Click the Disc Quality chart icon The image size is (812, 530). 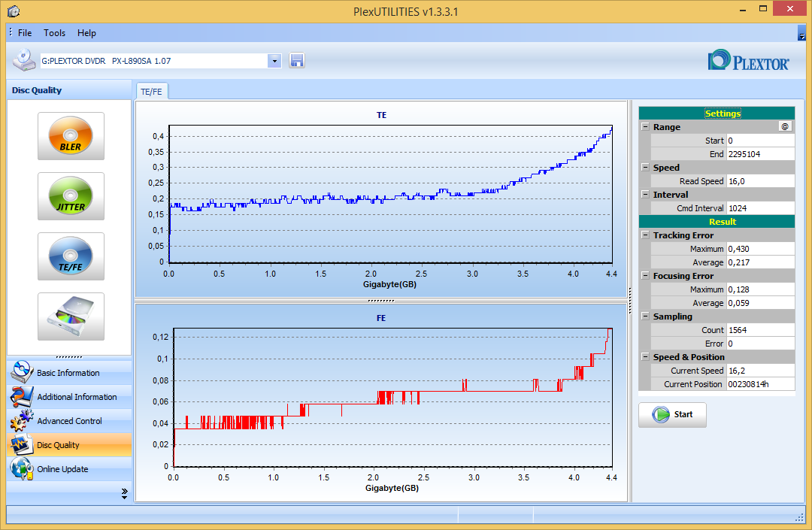(x=21, y=444)
